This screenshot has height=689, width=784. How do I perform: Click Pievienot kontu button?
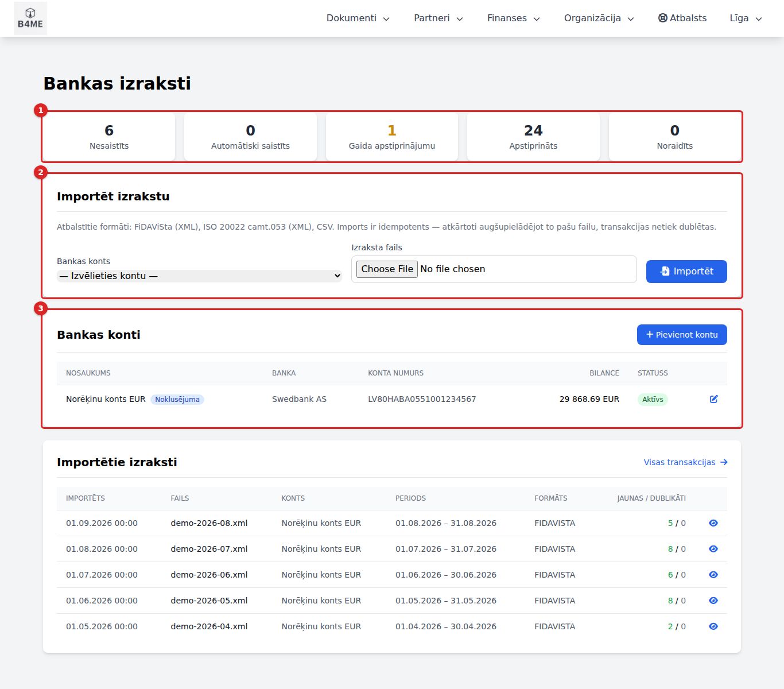pos(682,335)
